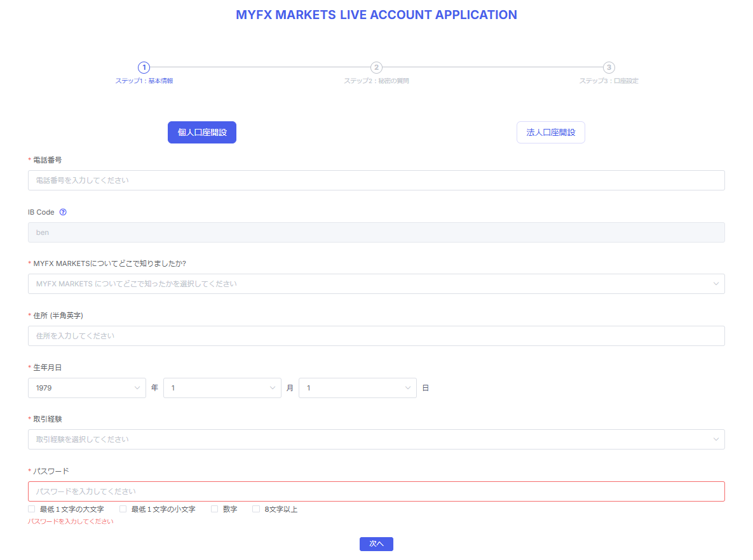Click step 3 circle in progress bar

coord(609,68)
